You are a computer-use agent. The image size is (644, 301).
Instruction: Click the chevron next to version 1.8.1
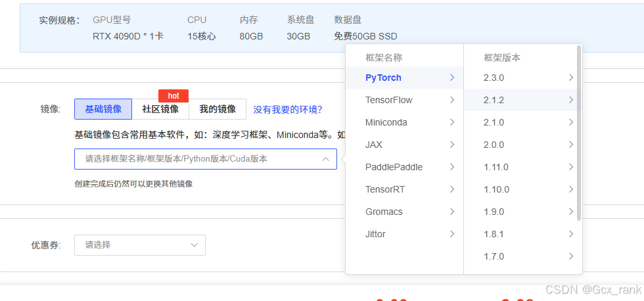coord(571,234)
